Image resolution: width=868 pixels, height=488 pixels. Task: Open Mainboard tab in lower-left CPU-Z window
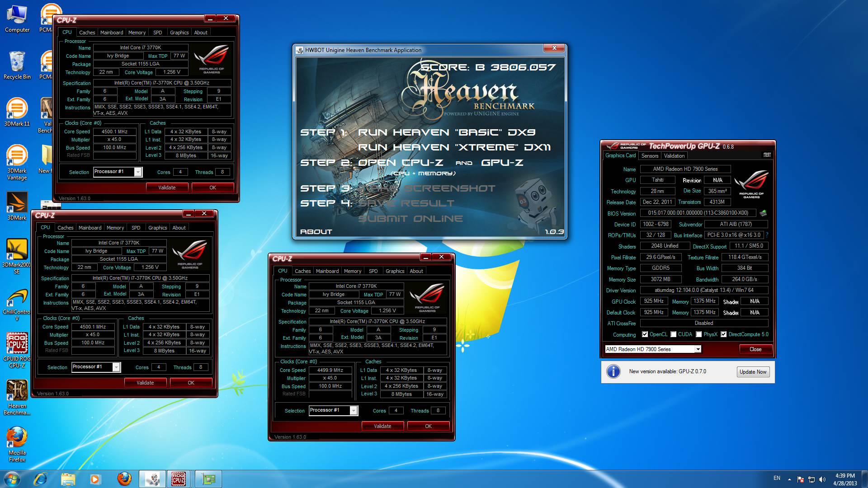point(90,228)
